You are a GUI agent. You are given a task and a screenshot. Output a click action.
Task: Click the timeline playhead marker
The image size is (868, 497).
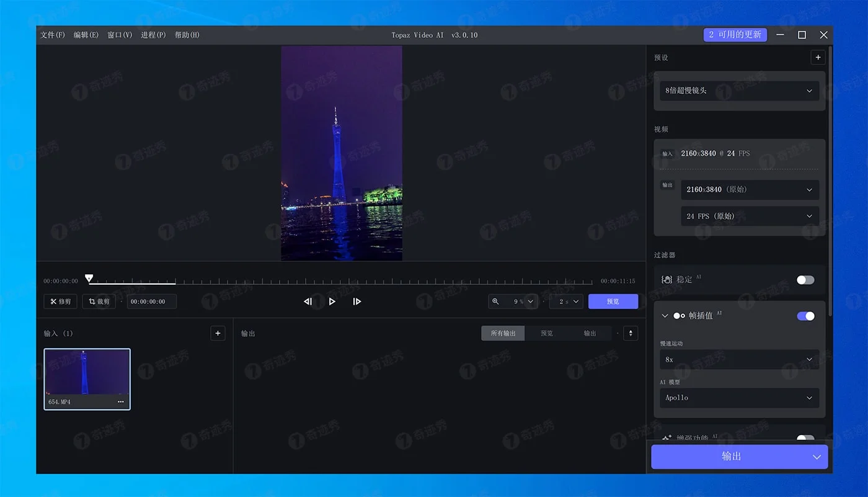click(x=89, y=279)
